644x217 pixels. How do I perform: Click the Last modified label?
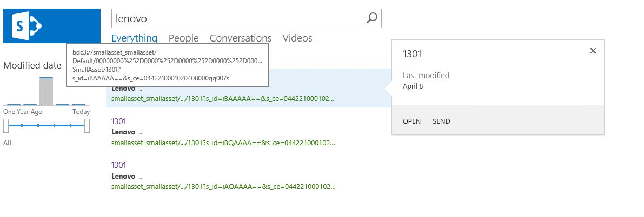[x=426, y=76]
